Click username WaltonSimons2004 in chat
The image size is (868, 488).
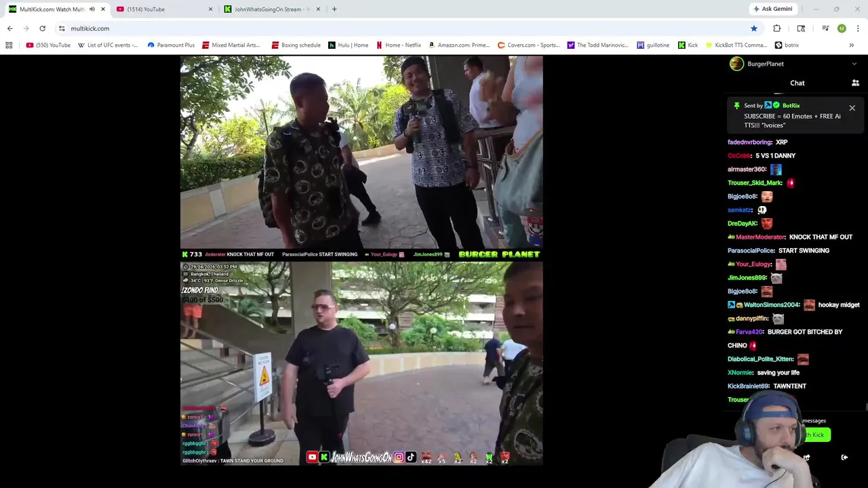772,305
